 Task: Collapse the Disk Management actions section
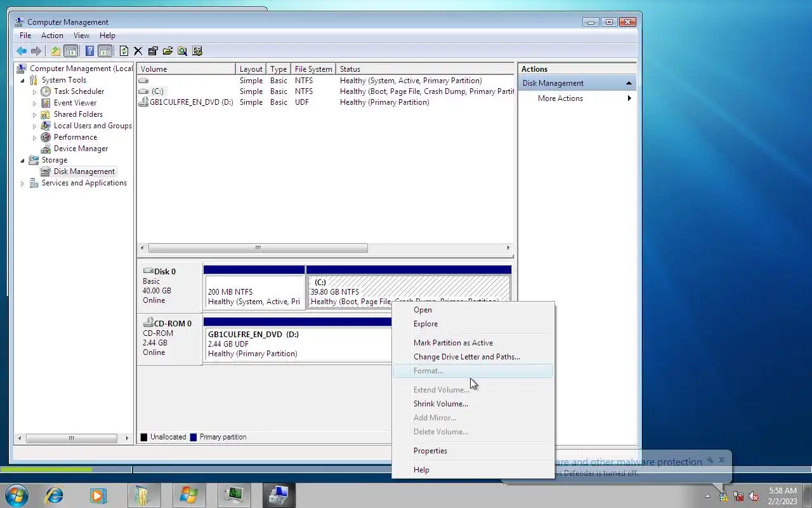(629, 83)
